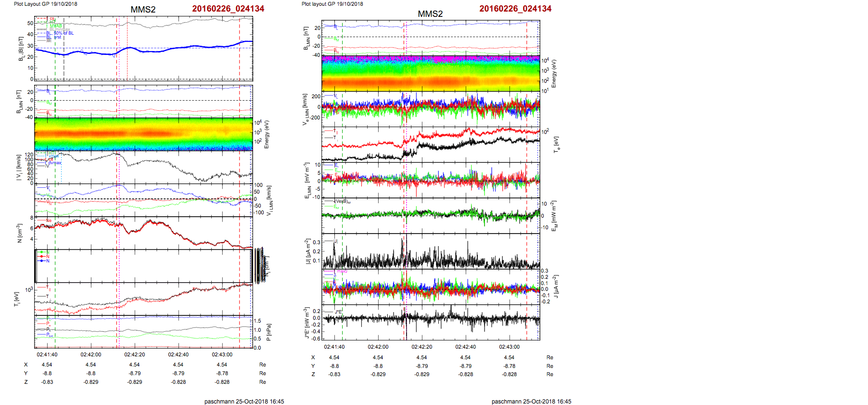
Task: Select the red 20160226_024134 label on left plot
Action: click(x=228, y=9)
